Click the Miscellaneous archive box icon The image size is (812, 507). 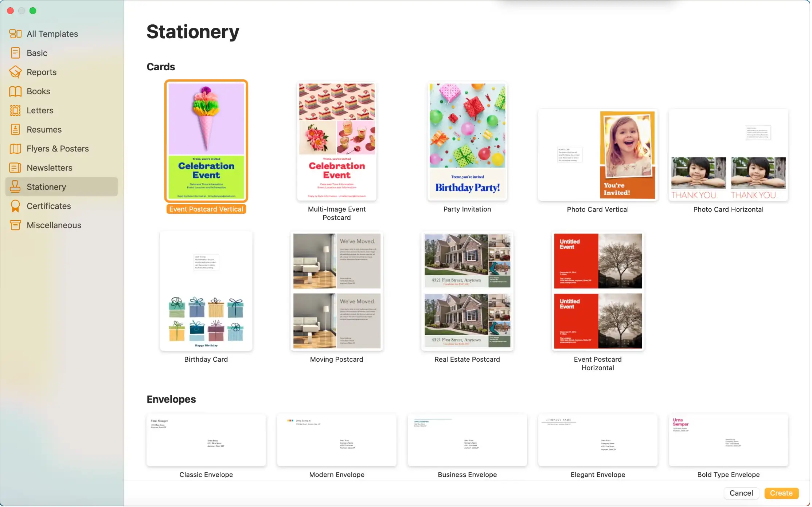pos(15,225)
